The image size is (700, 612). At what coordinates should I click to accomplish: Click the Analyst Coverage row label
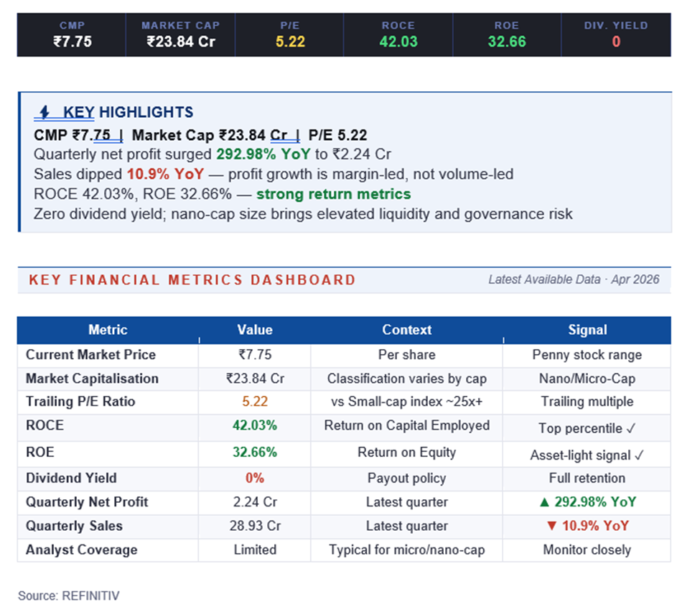point(81,550)
